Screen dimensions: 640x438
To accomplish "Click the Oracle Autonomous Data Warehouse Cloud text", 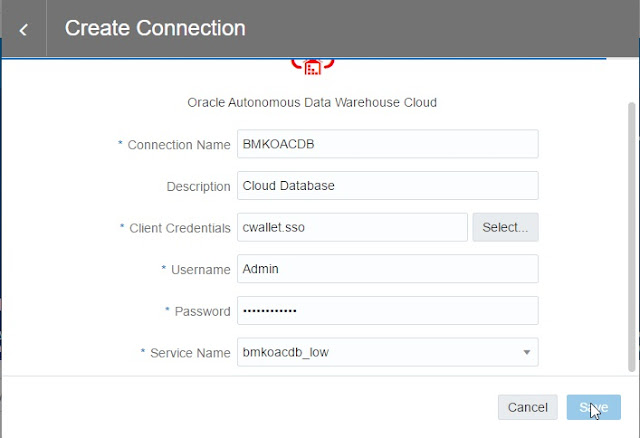I will click(312, 102).
